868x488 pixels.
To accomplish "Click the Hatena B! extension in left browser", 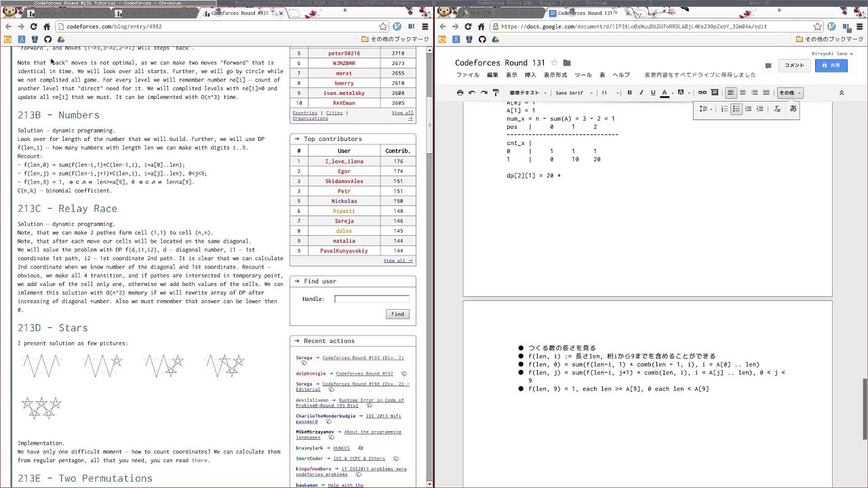I will tap(411, 26).
